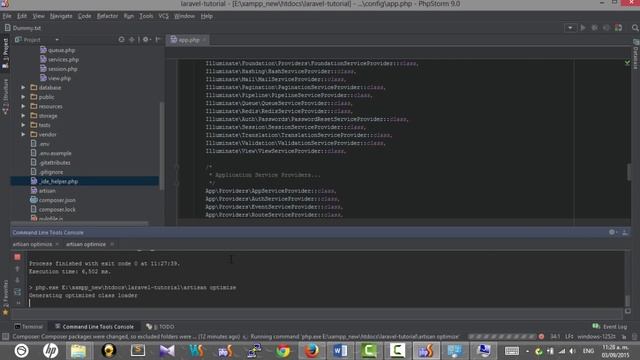Image resolution: width=640 pixels, height=360 pixels.
Task: Close the second artisan optimize console tab
Action: point(112,244)
